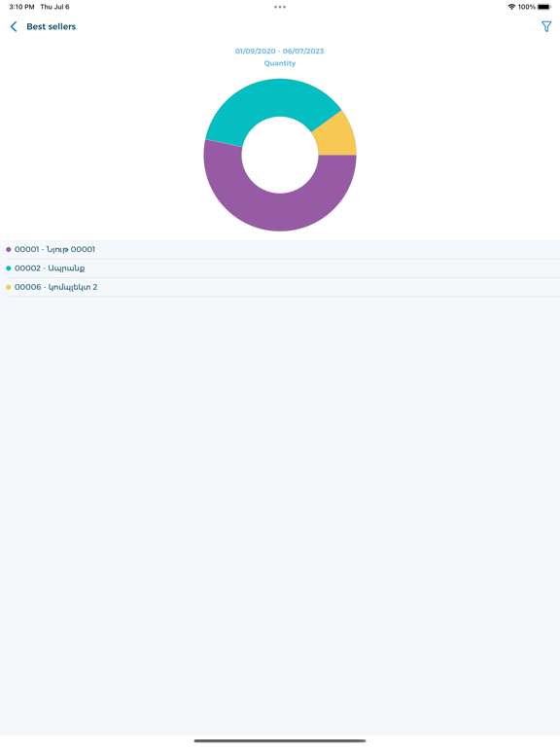The width and height of the screenshot is (560, 747).
Task: Tap the home indicator bar
Action: point(280,741)
